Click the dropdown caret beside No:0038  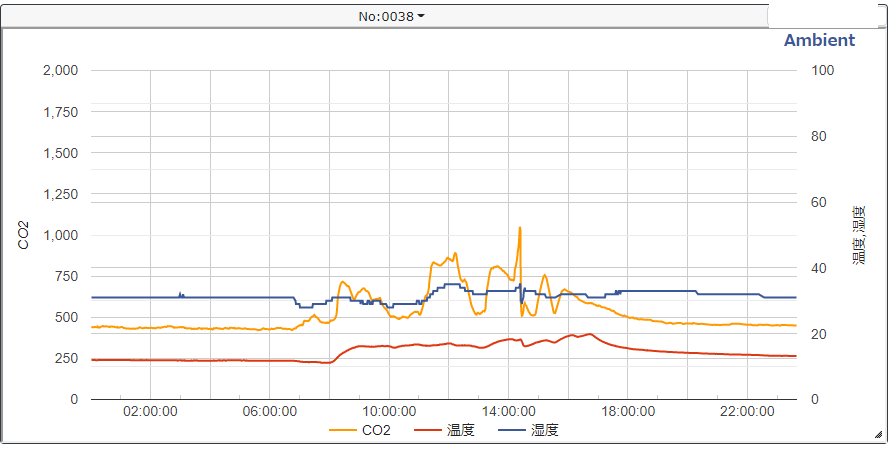click(421, 17)
